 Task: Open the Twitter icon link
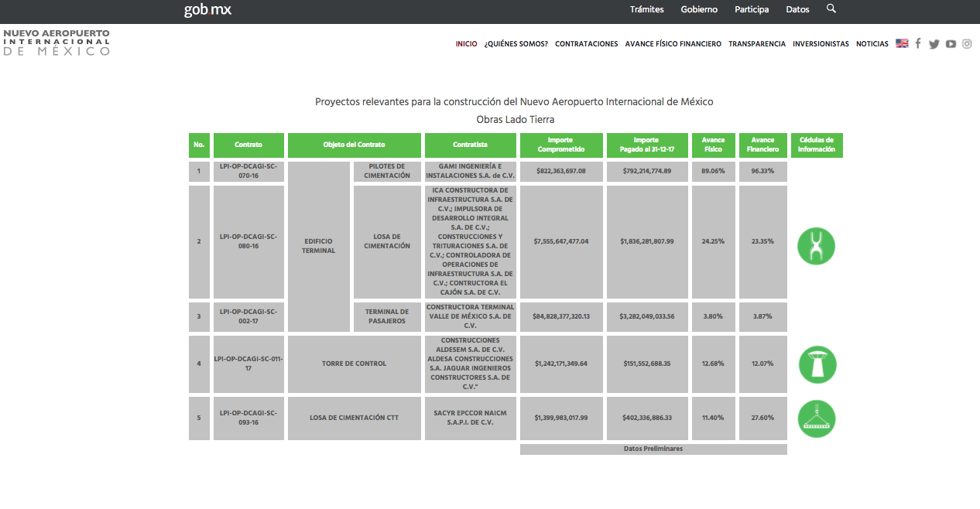[934, 44]
